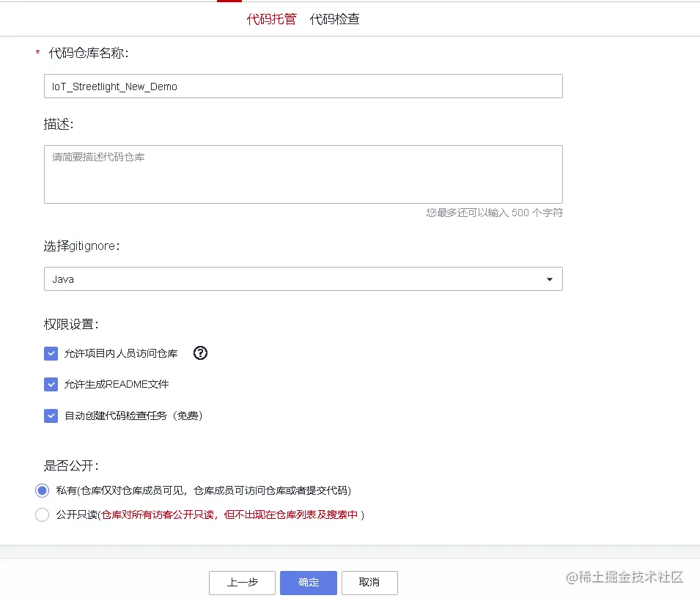The image size is (700, 601).
Task: Select the 公开只读 radio option
Action: (x=42, y=515)
